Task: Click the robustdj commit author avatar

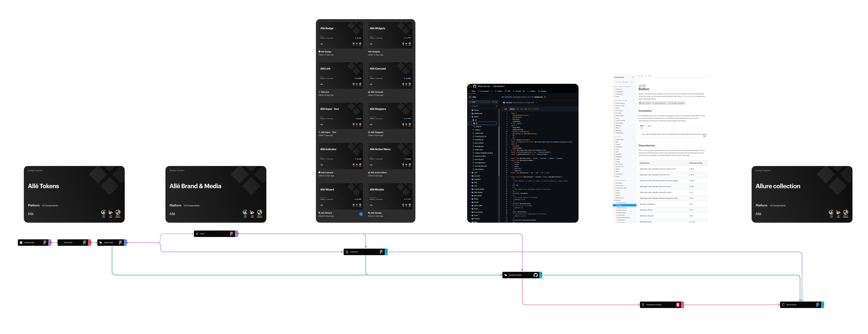Action: point(504,103)
